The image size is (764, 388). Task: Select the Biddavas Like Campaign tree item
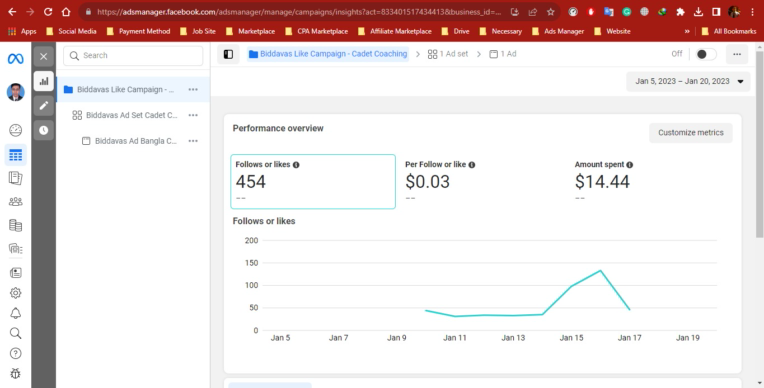(133, 90)
